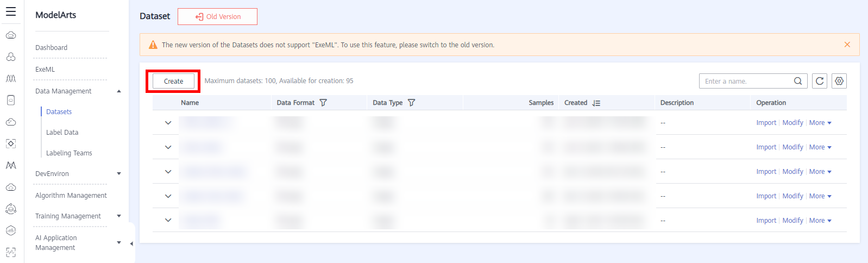Click the refresh dataset list icon
Viewport: 868px width, 263px height.
pyautogui.click(x=820, y=81)
